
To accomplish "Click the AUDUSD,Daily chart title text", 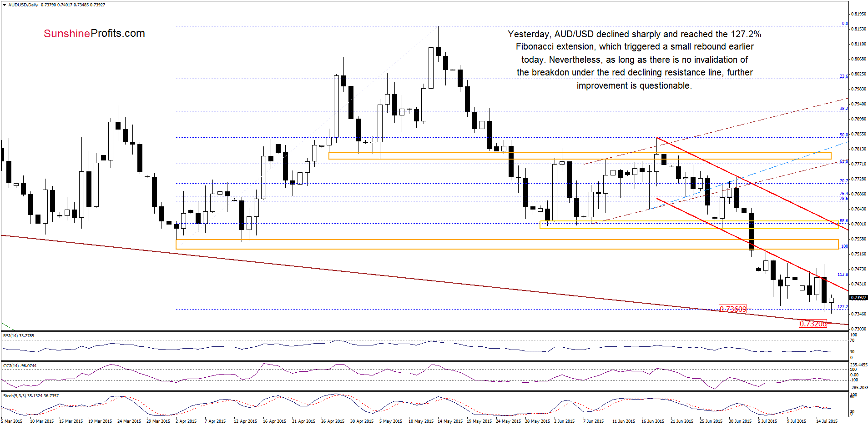I will tap(23, 5).
